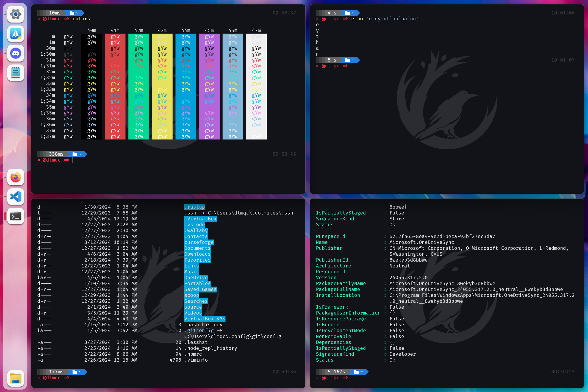Click the .gitconfig symlink name
Screen dimensions: 588x392
(x=199, y=330)
